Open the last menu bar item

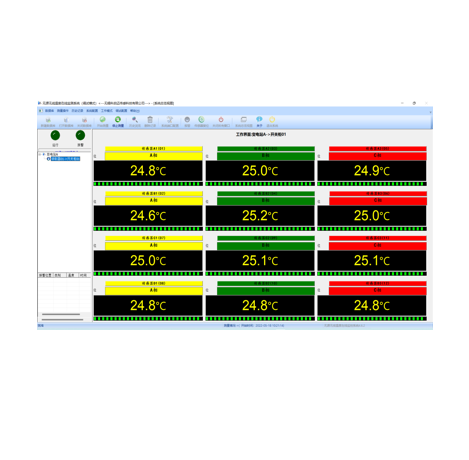pyautogui.click(x=135, y=111)
